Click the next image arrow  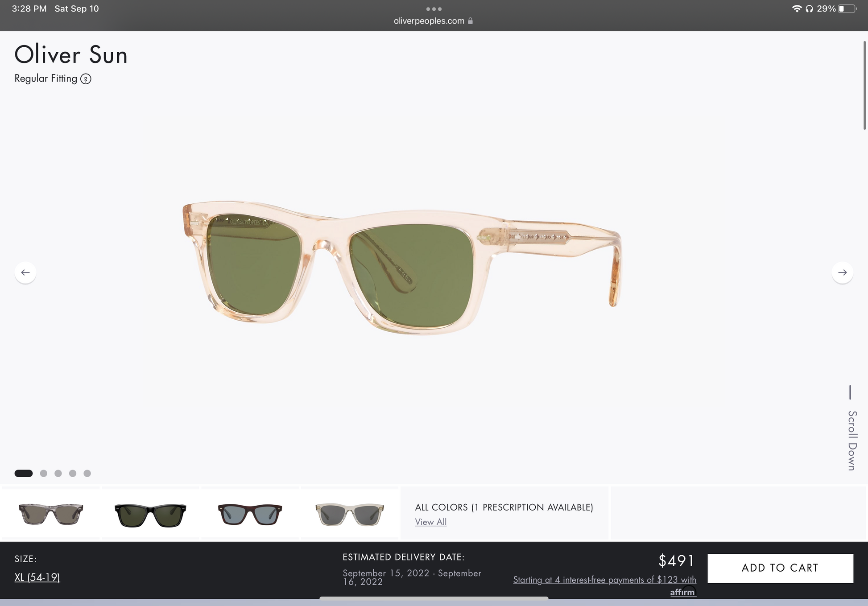point(842,272)
